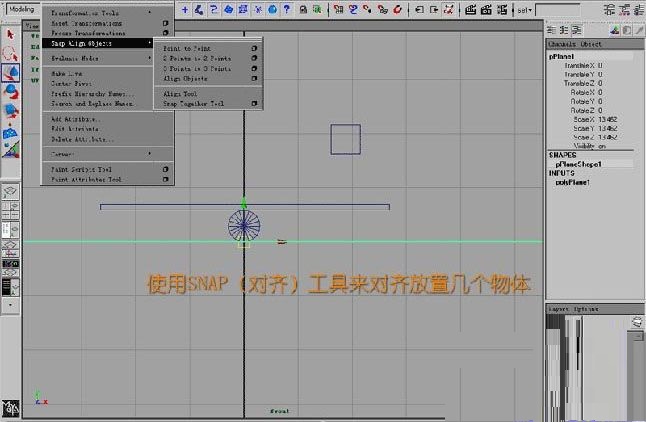The image size is (646, 422).
Task: Enable Snap to points icon
Action: 367,9
